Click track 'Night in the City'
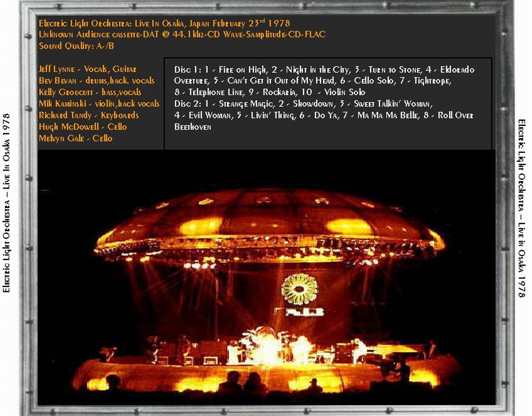This screenshot has height=416, width=532. click(317, 70)
